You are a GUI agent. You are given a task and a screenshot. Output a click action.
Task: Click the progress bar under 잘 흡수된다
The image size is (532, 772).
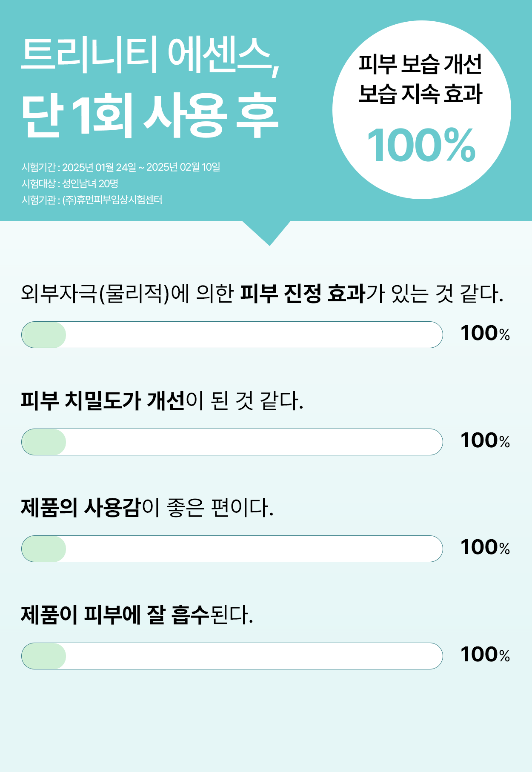coord(232,656)
